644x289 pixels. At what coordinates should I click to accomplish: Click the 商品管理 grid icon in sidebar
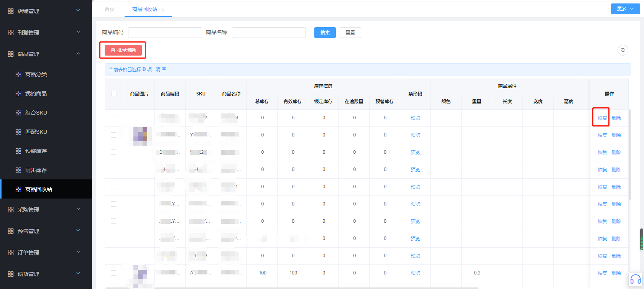pyautogui.click(x=11, y=54)
